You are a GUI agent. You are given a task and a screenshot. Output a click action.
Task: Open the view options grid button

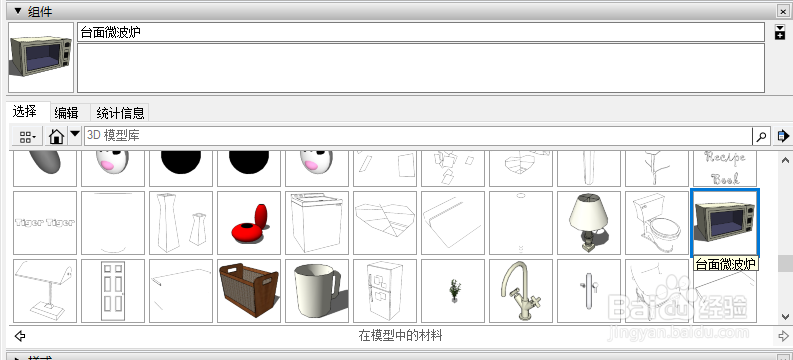click(27, 136)
